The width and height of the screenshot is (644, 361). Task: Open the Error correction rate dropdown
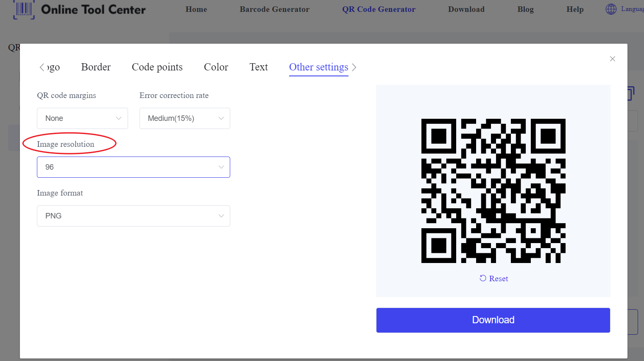185,118
